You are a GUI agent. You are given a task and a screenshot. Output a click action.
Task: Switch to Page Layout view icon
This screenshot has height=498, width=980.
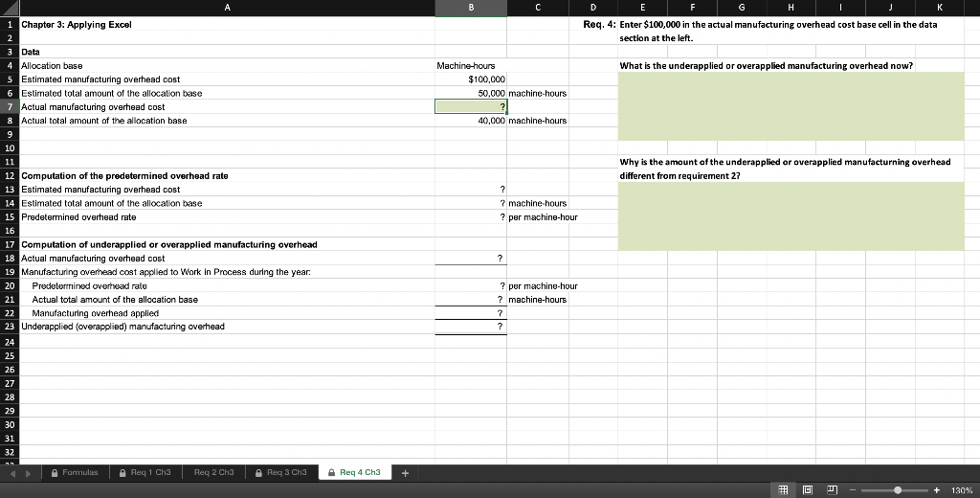807,490
